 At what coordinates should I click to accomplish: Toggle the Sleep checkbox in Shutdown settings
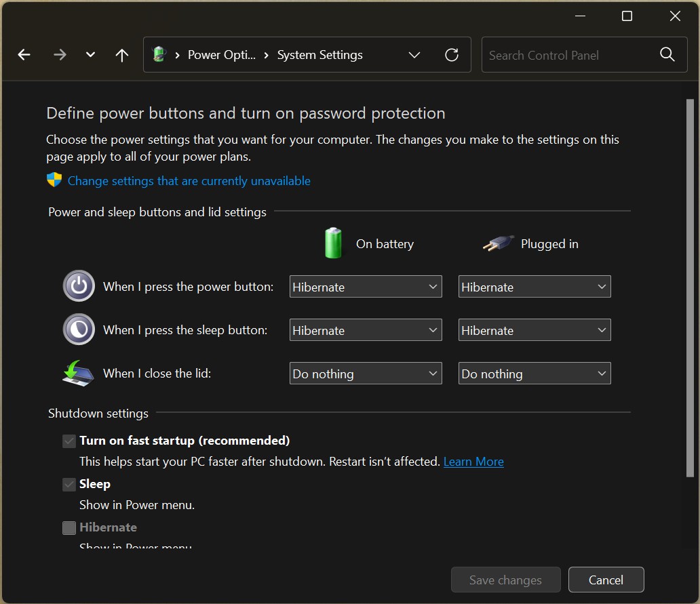point(69,485)
